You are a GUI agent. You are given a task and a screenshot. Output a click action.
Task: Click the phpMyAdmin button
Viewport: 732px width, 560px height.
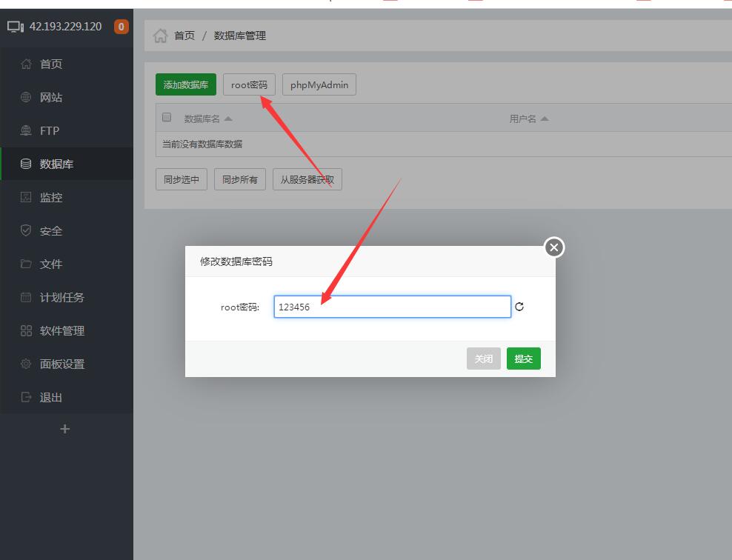pos(319,85)
